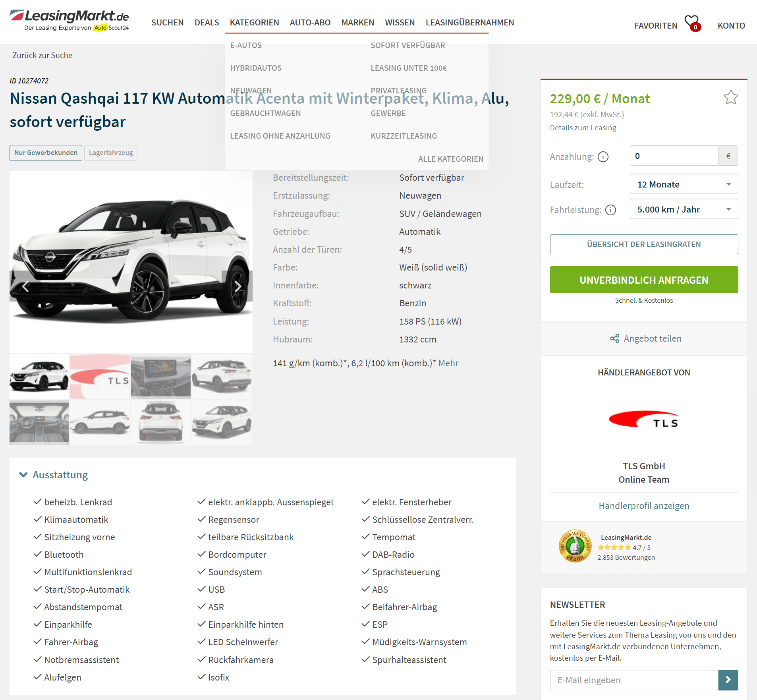Click FAVORITEN label

point(655,25)
